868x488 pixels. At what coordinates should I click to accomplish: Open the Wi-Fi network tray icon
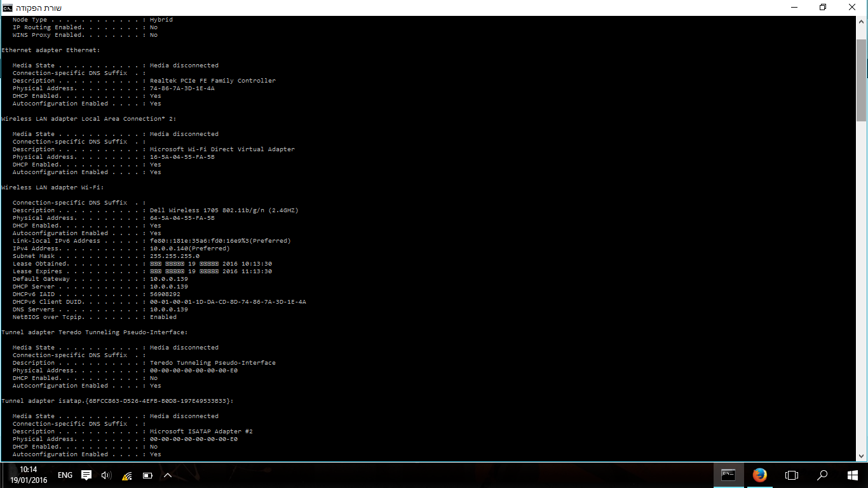[127, 475]
